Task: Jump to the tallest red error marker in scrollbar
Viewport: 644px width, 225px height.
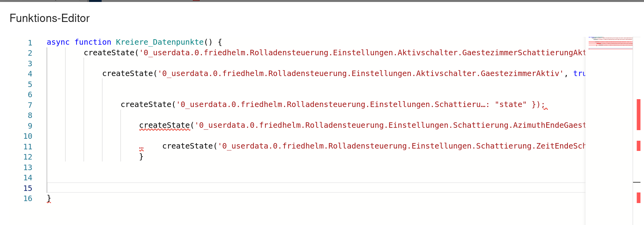Action: coord(639,114)
